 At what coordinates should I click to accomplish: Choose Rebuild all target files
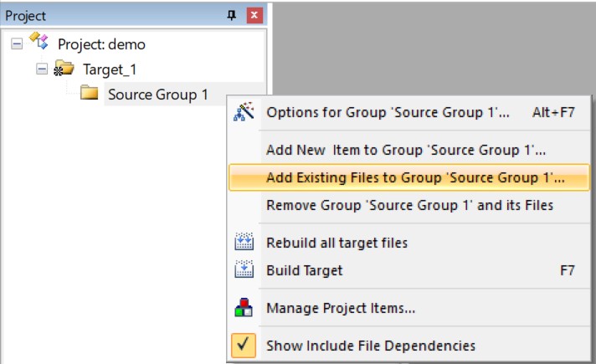409,243
